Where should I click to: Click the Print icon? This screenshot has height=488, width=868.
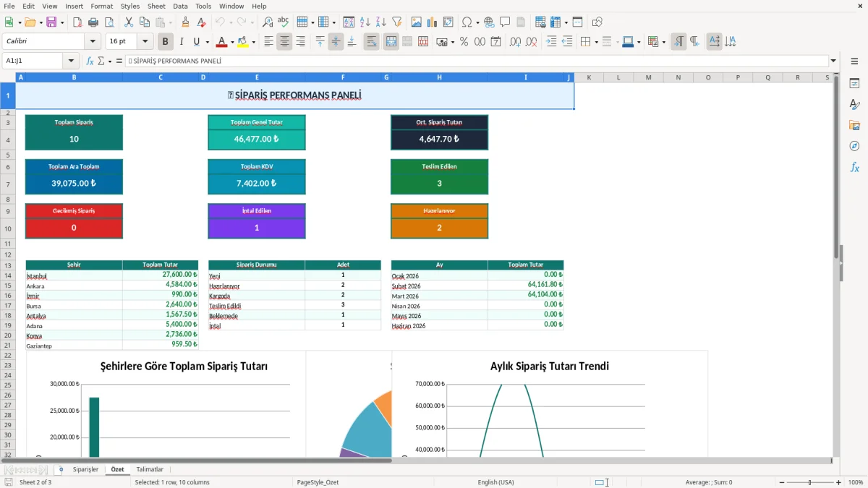point(93,22)
